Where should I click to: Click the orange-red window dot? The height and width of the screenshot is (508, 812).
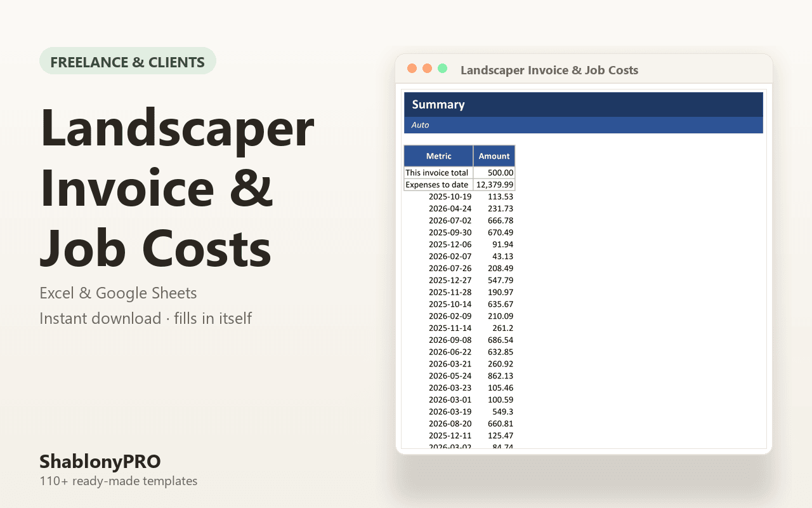pos(412,69)
